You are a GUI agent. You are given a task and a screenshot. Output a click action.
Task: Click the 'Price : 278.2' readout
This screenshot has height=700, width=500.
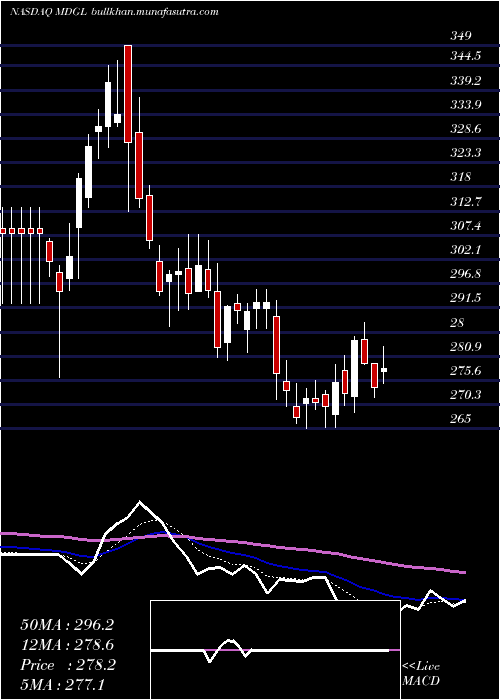(x=68, y=665)
